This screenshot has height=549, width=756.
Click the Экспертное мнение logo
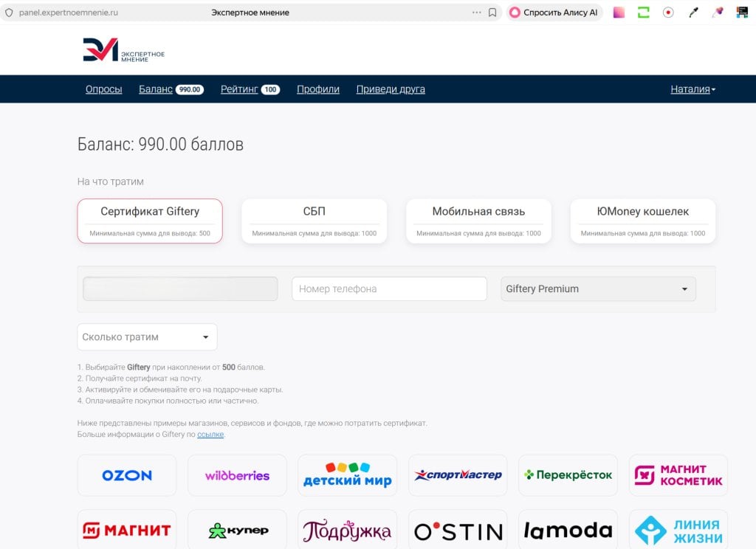click(x=124, y=50)
